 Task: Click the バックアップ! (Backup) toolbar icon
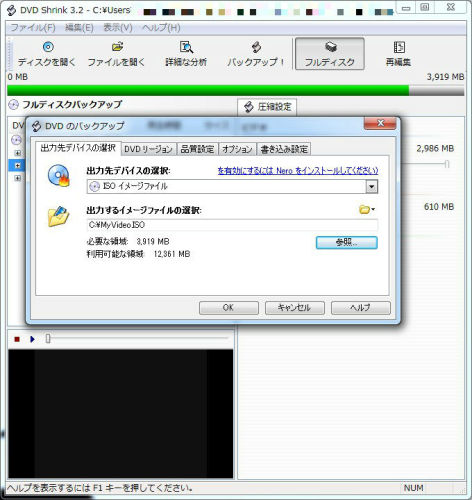(x=256, y=54)
